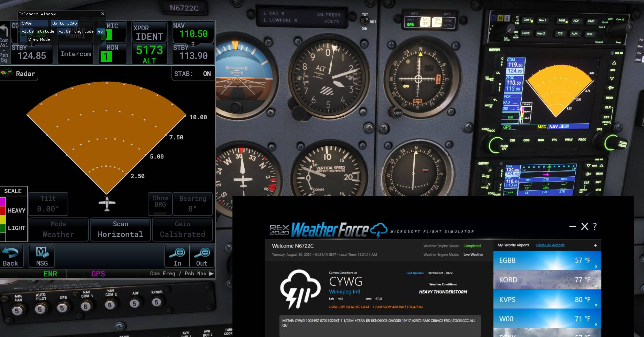Click the GNS 530 range down arrow
The height and width of the screenshot is (337, 644).
click(x=612, y=78)
